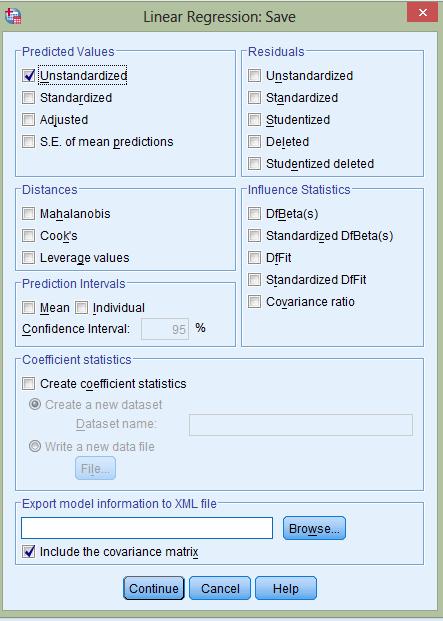Viewport: 443px width, 621px height.
Task: Tick the Unstandardized residuals checkbox
Action: (255, 76)
